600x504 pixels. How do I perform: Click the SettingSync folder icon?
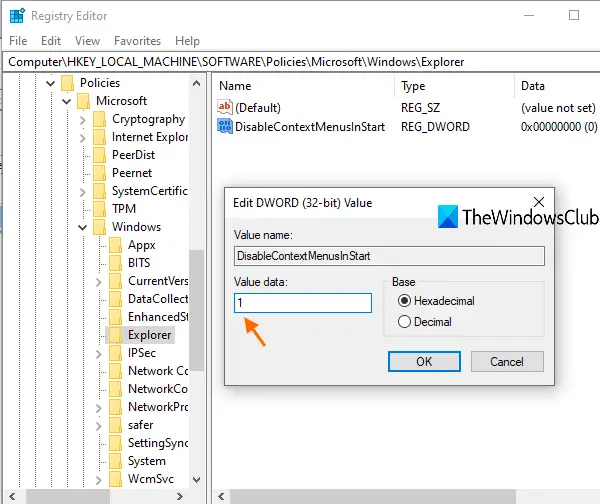[116, 443]
